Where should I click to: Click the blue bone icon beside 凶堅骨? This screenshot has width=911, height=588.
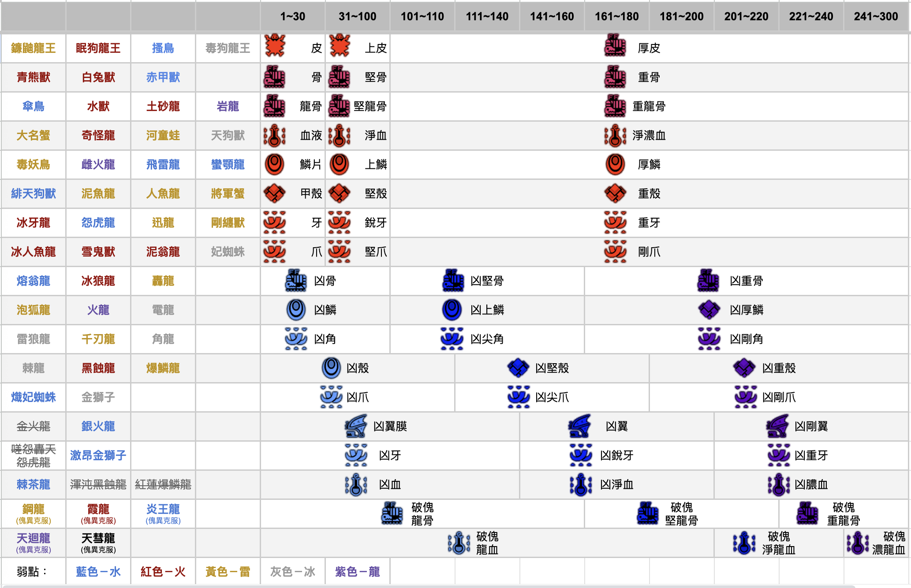[453, 281]
